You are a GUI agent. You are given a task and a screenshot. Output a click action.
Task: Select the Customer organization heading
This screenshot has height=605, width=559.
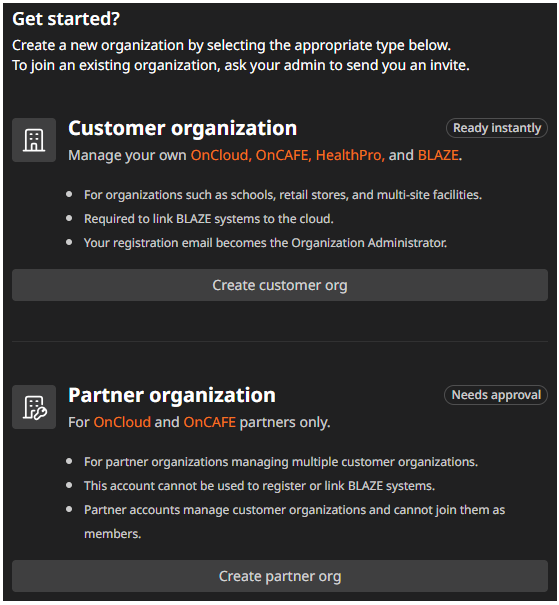click(182, 128)
